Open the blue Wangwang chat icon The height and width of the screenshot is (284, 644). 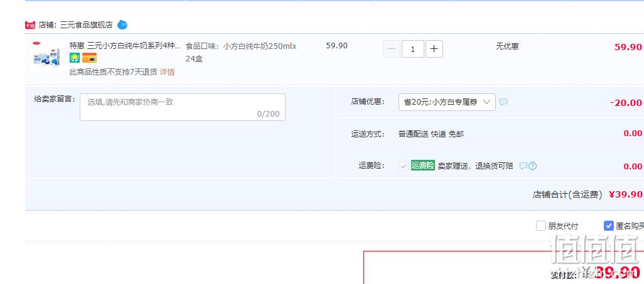pos(122,24)
